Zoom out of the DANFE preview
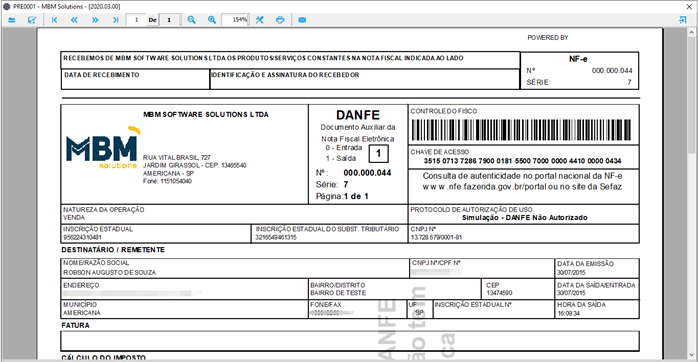The height and width of the screenshot is (362, 698). (x=191, y=20)
